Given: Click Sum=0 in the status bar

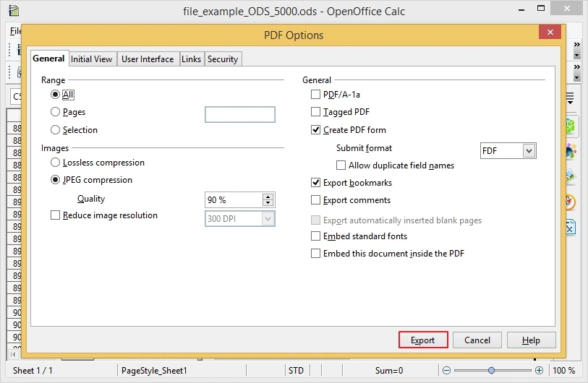Looking at the screenshot, I should pos(389,370).
